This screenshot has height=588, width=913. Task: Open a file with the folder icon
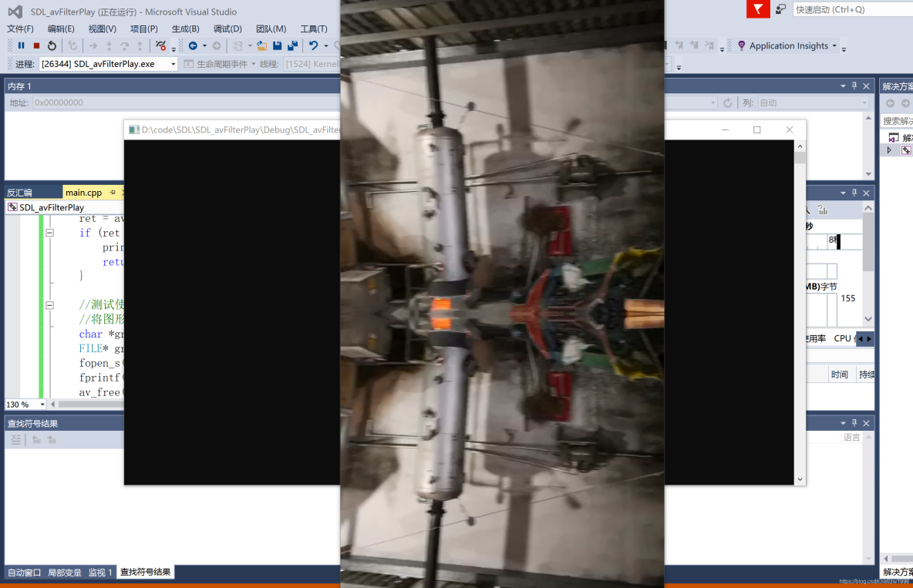261,45
